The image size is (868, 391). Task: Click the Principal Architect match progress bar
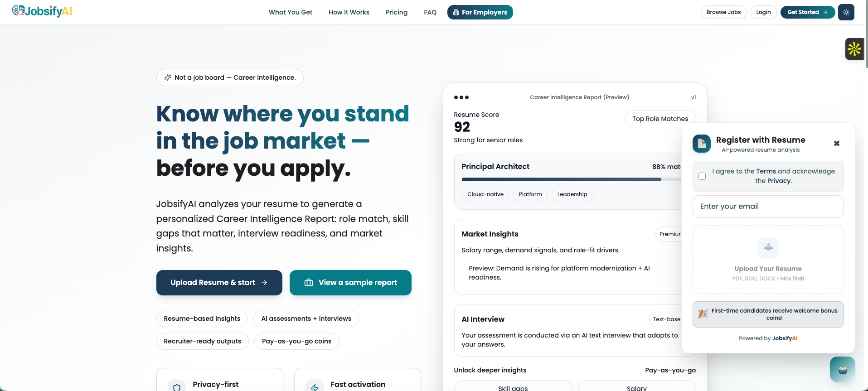click(x=561, y=179)
